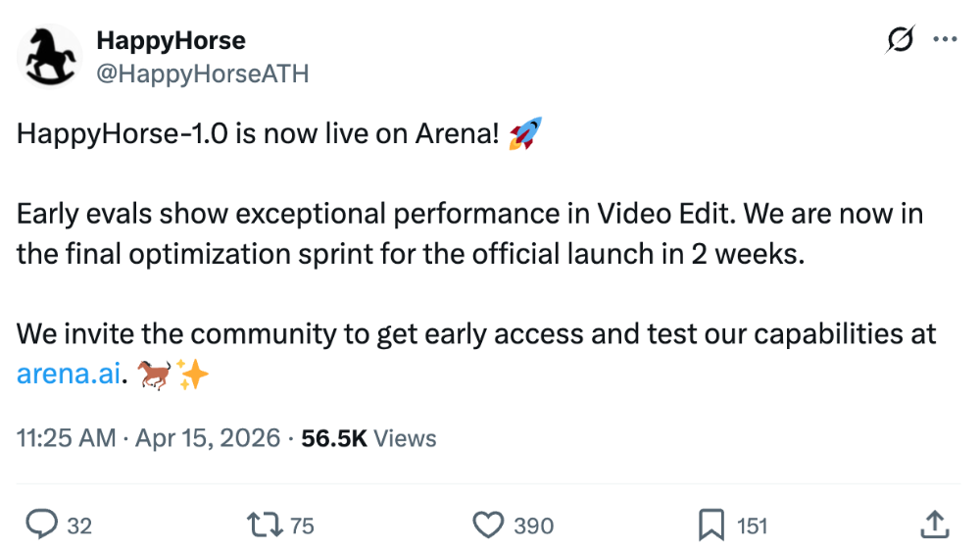Viewport: 980px width, 551px height.
Task: Click the reply speech bubble icon
Action: tap(40, 526)
